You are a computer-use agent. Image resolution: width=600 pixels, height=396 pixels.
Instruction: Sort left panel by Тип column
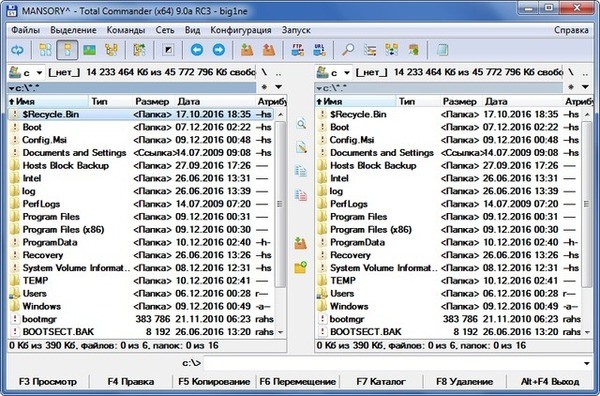click(x=110, y=101)
